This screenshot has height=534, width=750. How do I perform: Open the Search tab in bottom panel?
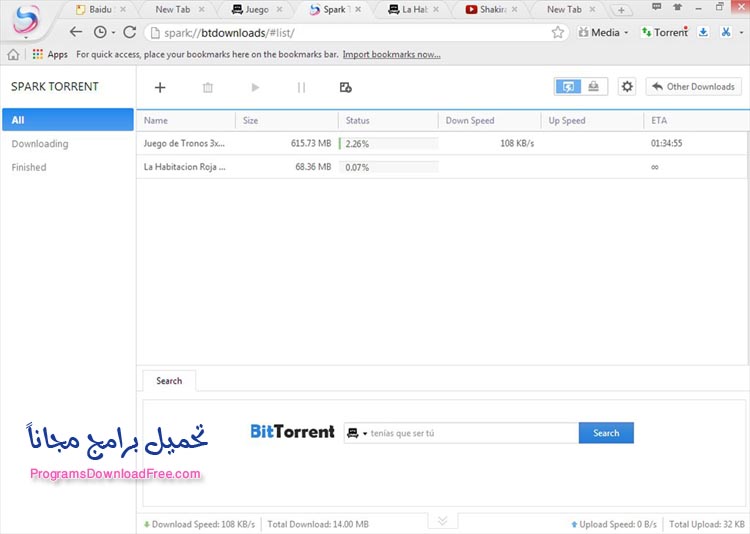pos(169,381)
